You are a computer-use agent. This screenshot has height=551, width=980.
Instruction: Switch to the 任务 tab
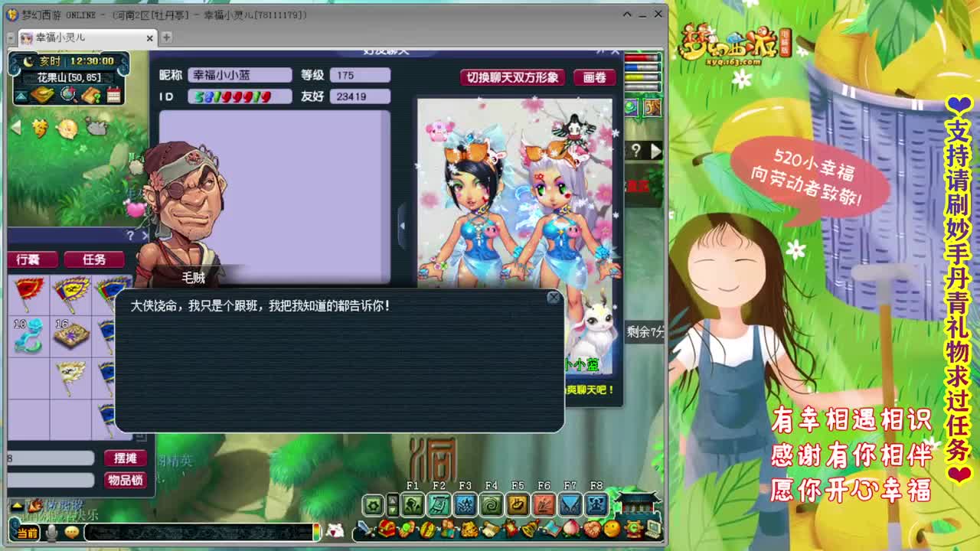coord(93,259)
